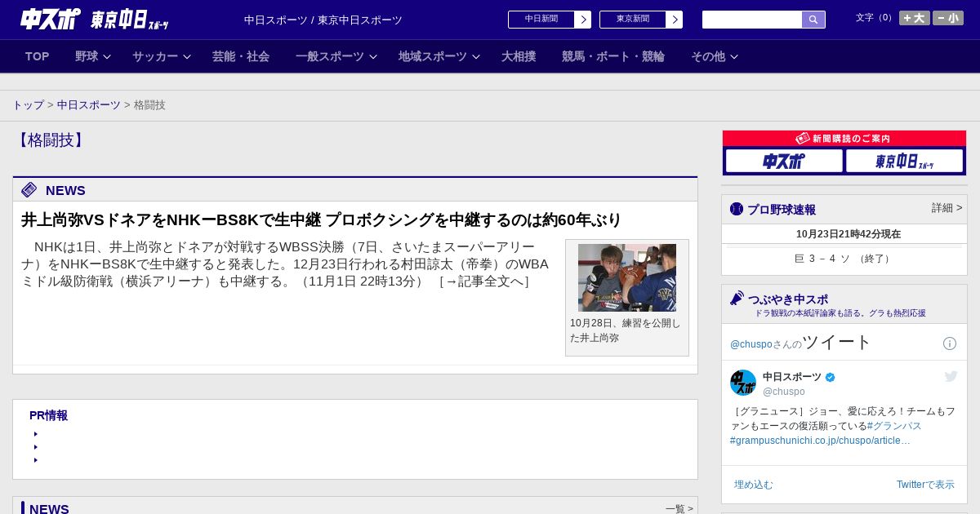Screen dimensions: 980x514
Task: Go to TOP in navigation bar
Action: 38,56
